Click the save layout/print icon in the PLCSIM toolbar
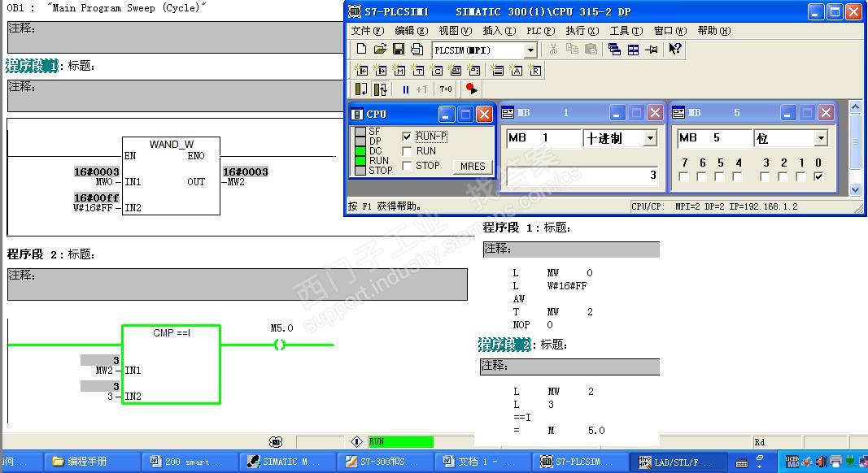The width and height of the screenshot is (868, 473). point(417,50)
